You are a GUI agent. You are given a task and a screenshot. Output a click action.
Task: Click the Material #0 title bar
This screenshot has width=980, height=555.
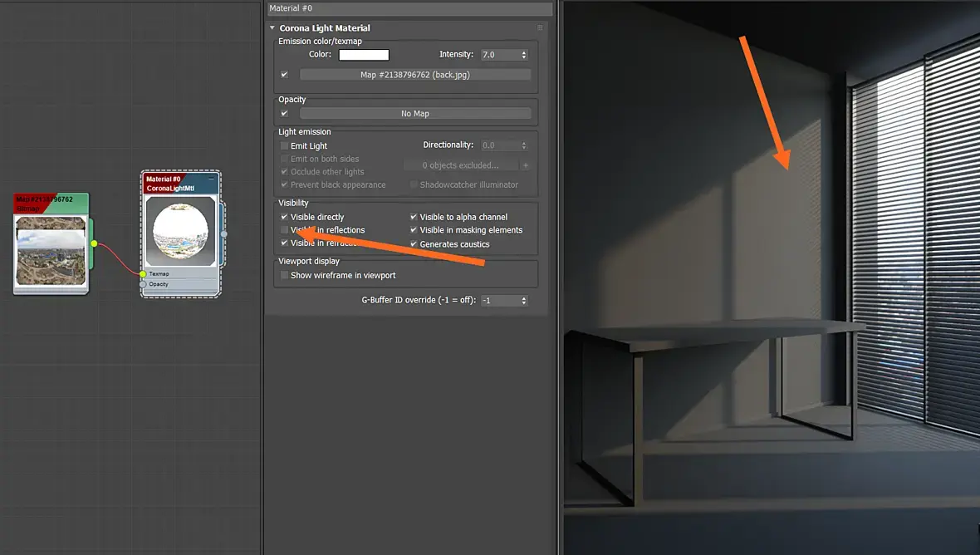point(410,8)
